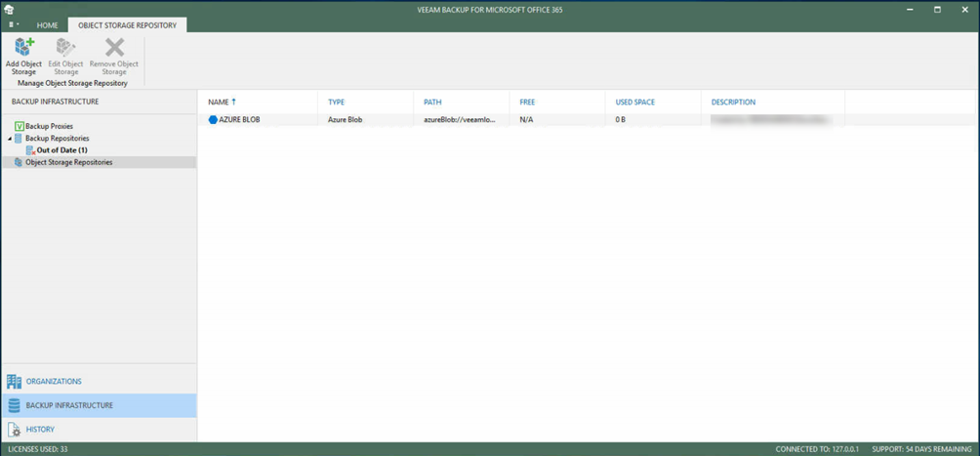
Task: Click the Backup Repositories database icon
Action: [19, 139]
